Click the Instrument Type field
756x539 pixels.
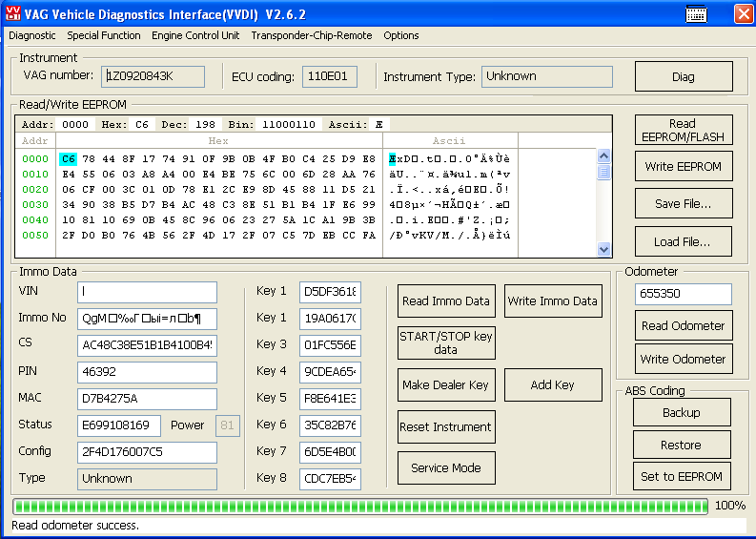[547, 76]
